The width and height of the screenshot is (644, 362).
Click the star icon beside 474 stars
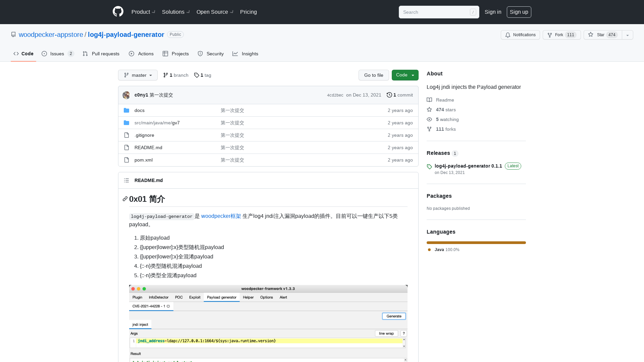[429, 110]
